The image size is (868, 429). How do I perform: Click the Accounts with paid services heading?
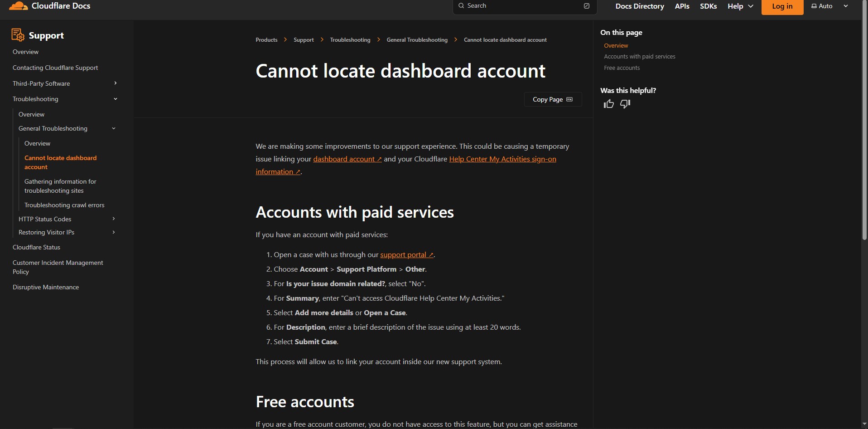355,212
